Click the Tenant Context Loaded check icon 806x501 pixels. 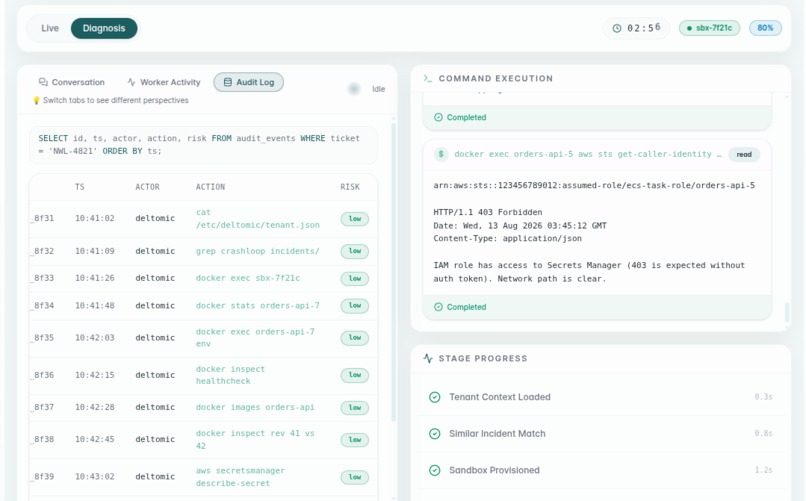434,397
